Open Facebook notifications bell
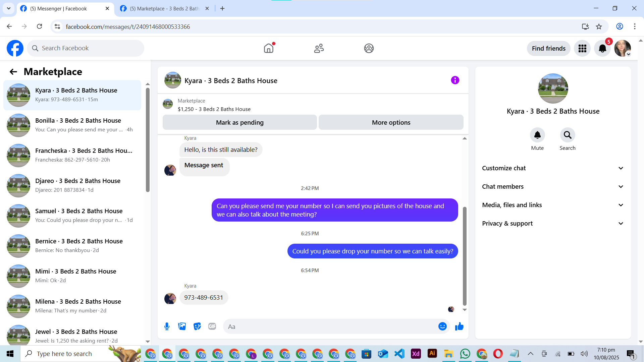This screenshot has width=644, height=362. pos(602,49)
